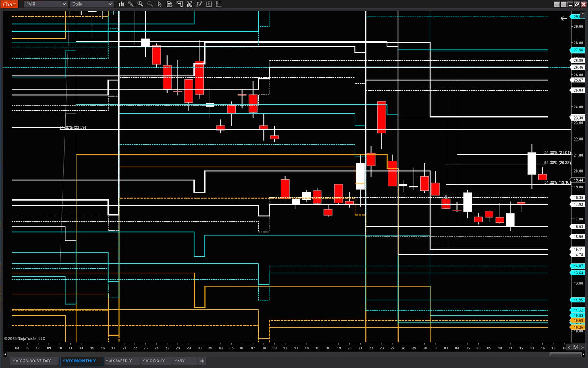Add a new chart tab with plus
The height and width of the screenshot is (368, 588).
[202, 361]
